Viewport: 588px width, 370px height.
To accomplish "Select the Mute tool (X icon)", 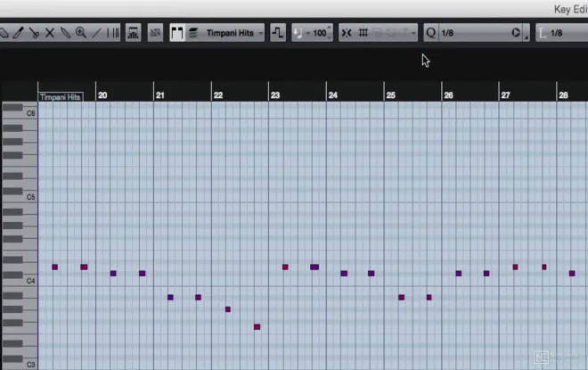I will pyautogui.click(x=50, y=33).
